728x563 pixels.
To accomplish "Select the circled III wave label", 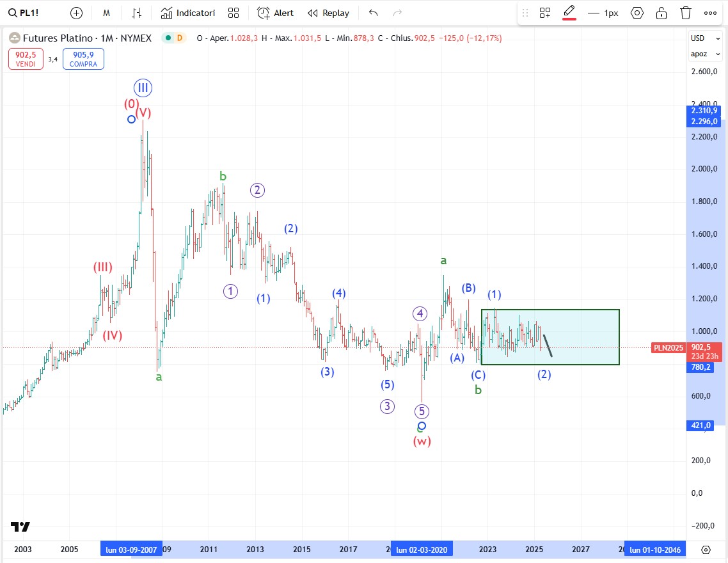I will 143,88.
